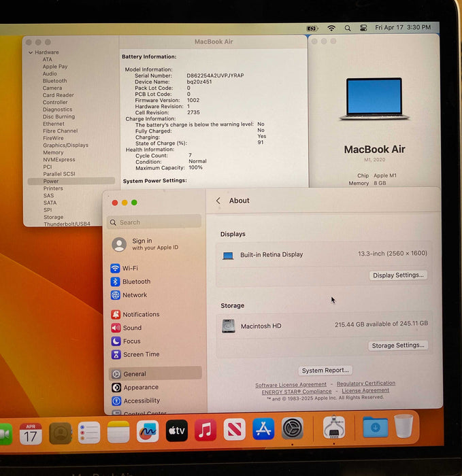462x476 pixels.
Task: Select NVMExpress in the Hardware list
Action: point(59,160)
